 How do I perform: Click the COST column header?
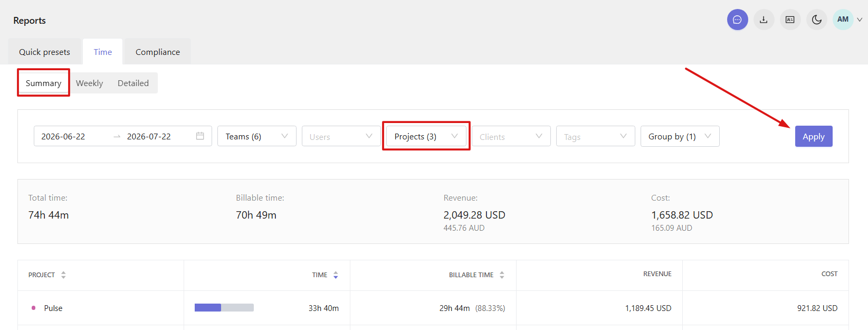(x=829, y=274)
